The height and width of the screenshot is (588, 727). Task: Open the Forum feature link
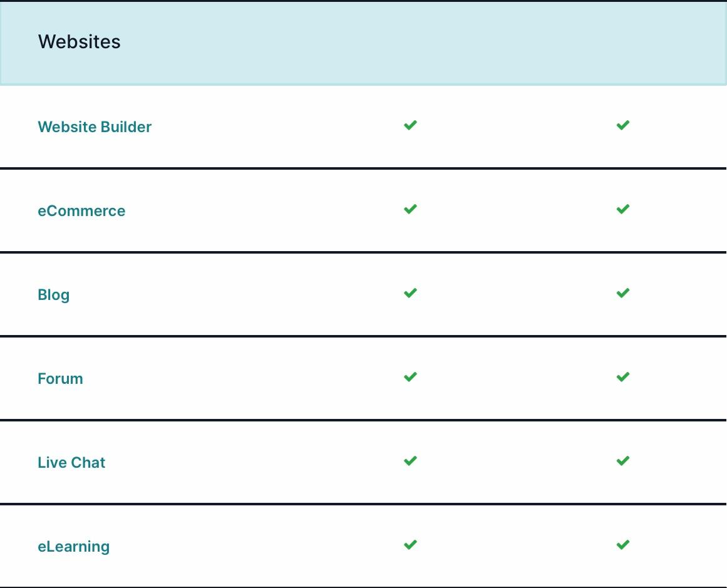60,378
